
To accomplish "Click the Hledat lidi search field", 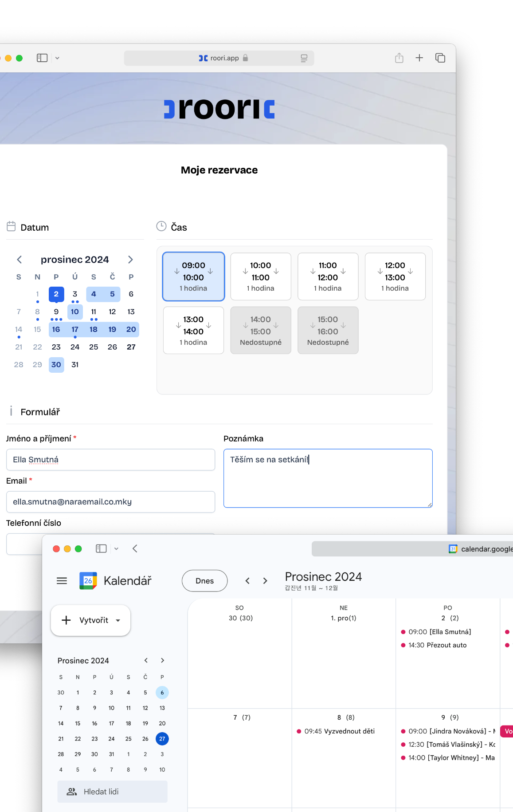I will [x=112, y=792].
